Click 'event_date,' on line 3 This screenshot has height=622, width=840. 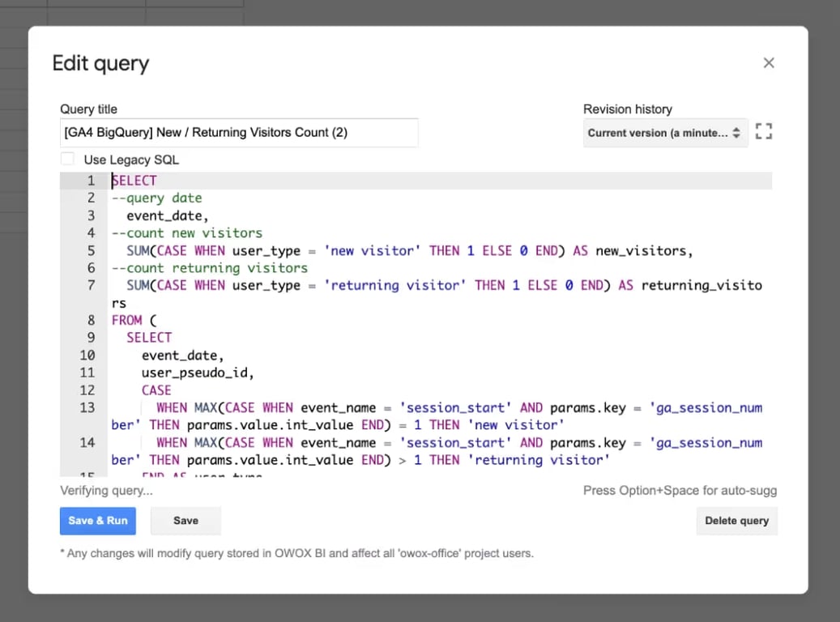167,216
